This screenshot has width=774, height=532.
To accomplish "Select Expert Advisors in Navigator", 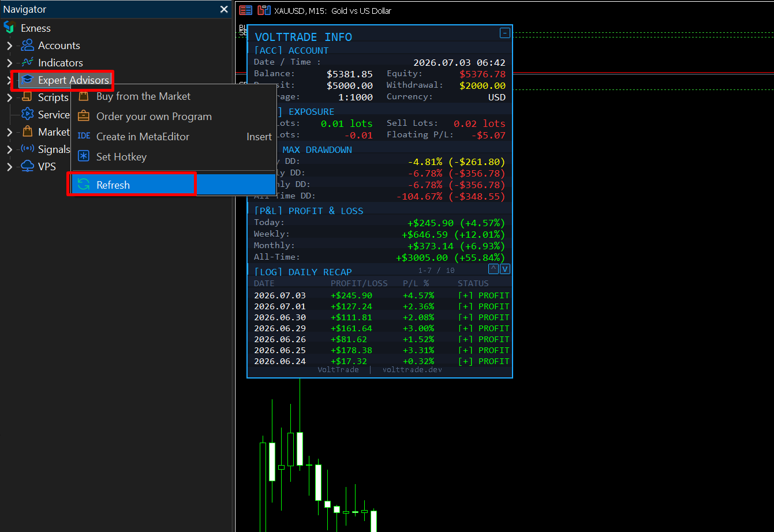I will click(73, 80).
